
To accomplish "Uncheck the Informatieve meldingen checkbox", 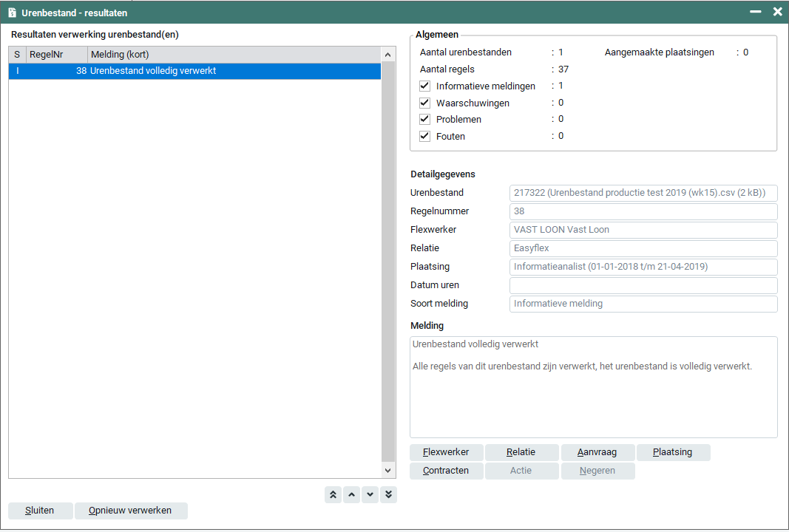I will coord(425,86).
